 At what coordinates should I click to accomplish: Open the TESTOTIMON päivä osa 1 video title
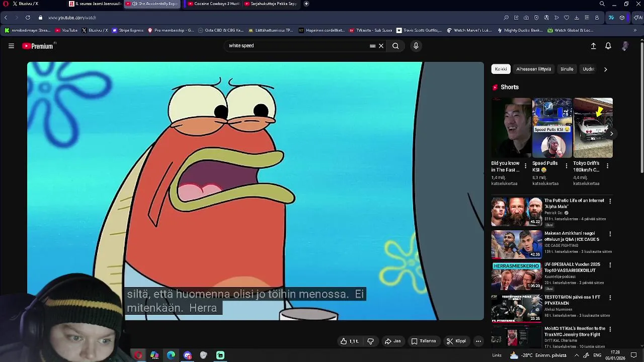(x=572, y=300)
